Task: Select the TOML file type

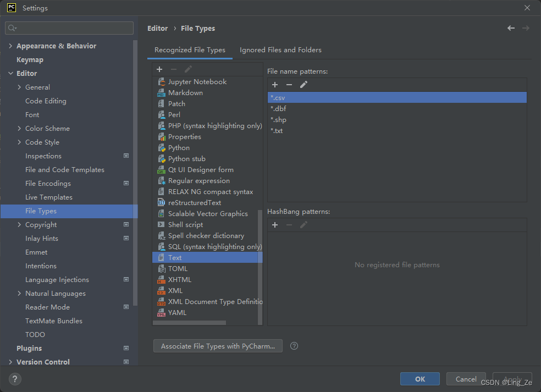Action: [x=207, y=269]
